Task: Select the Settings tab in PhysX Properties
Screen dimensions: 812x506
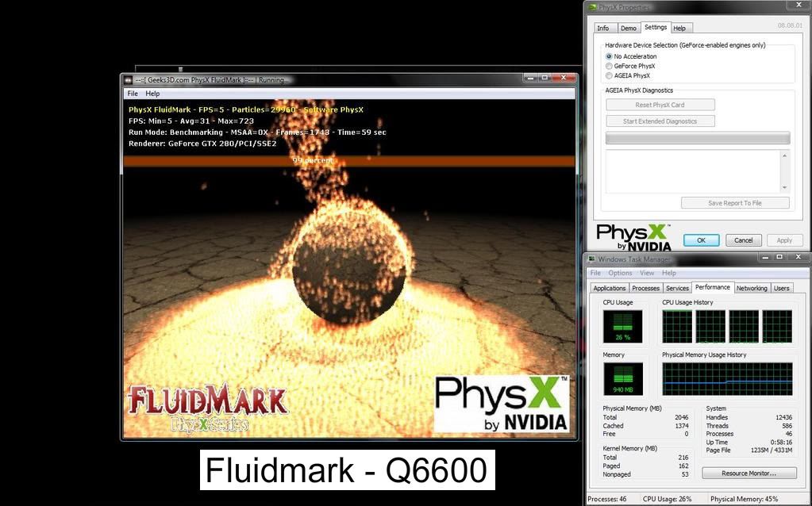Action: pyautogui.click(x=656, y=28)
